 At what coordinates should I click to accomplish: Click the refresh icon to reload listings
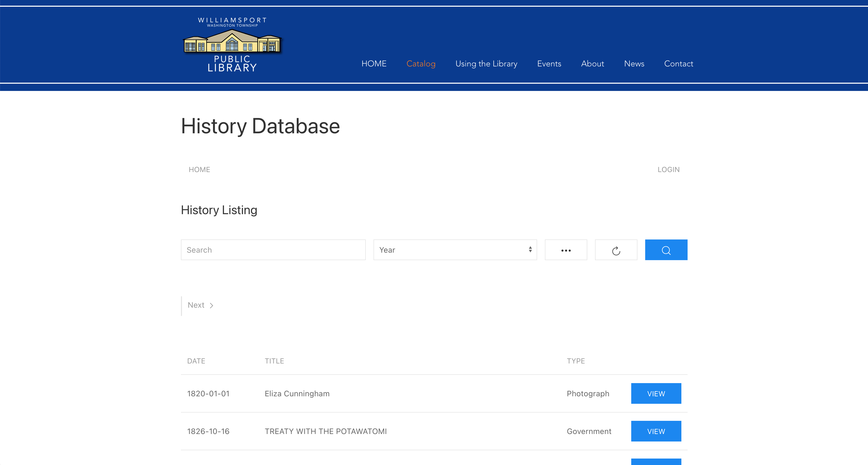coord(616,250)
